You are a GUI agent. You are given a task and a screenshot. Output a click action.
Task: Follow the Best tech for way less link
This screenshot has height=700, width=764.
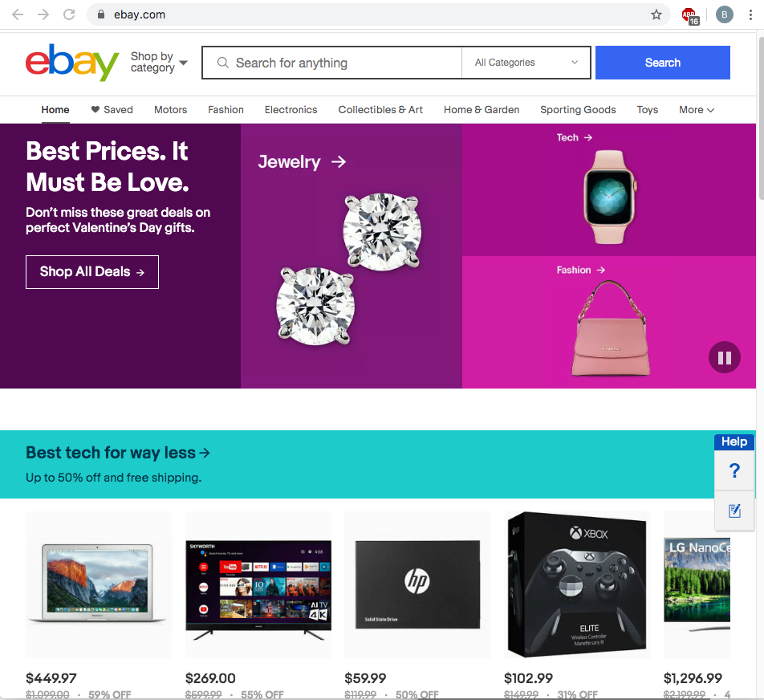pos(118,453)
